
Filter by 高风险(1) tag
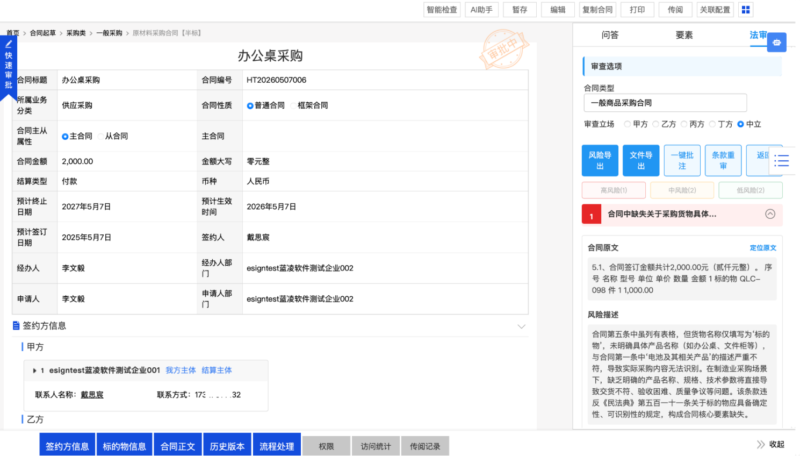(x=613, y=190)
